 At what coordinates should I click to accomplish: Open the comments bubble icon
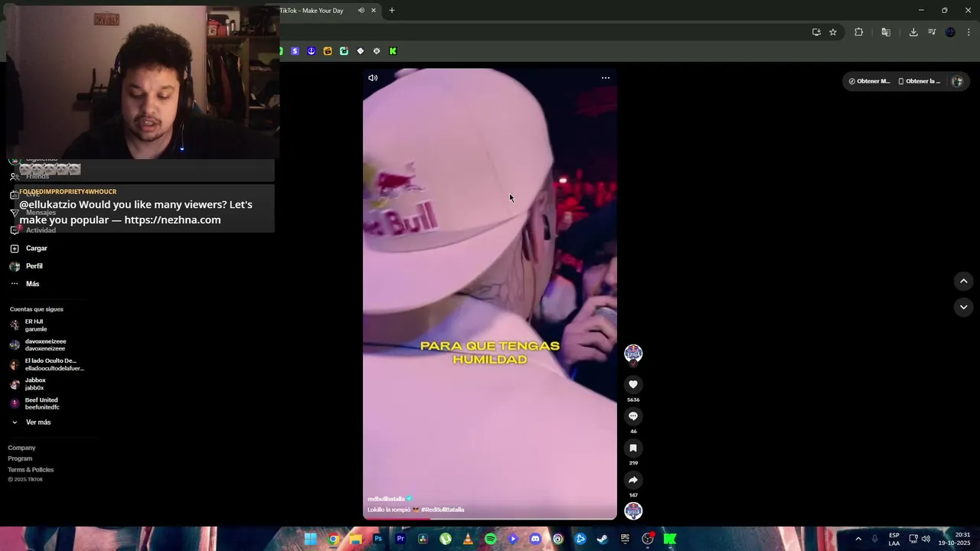pos(633,416)
